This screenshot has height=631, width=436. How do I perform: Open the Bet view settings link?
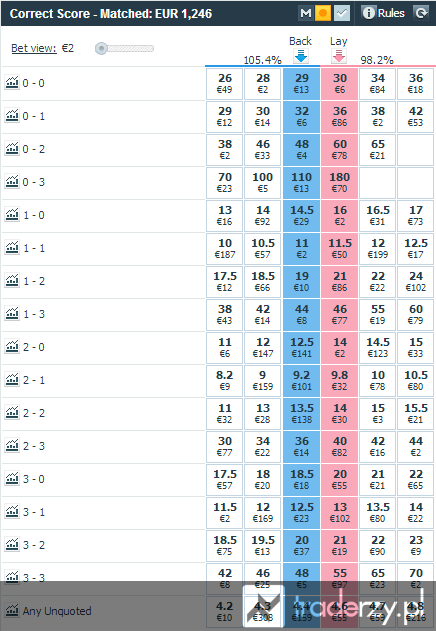(x=34, y=48)
